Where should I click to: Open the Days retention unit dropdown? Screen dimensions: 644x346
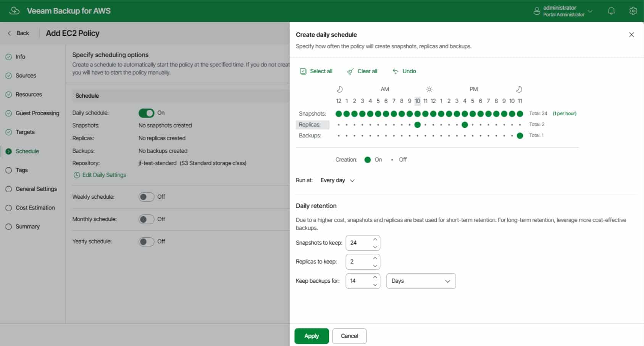point(421,281)
